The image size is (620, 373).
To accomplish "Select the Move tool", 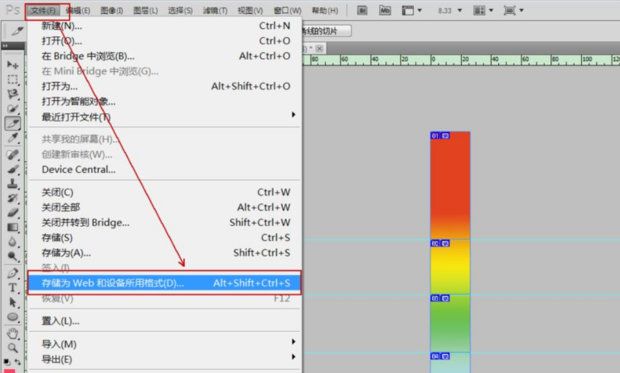I will point(13,64).
